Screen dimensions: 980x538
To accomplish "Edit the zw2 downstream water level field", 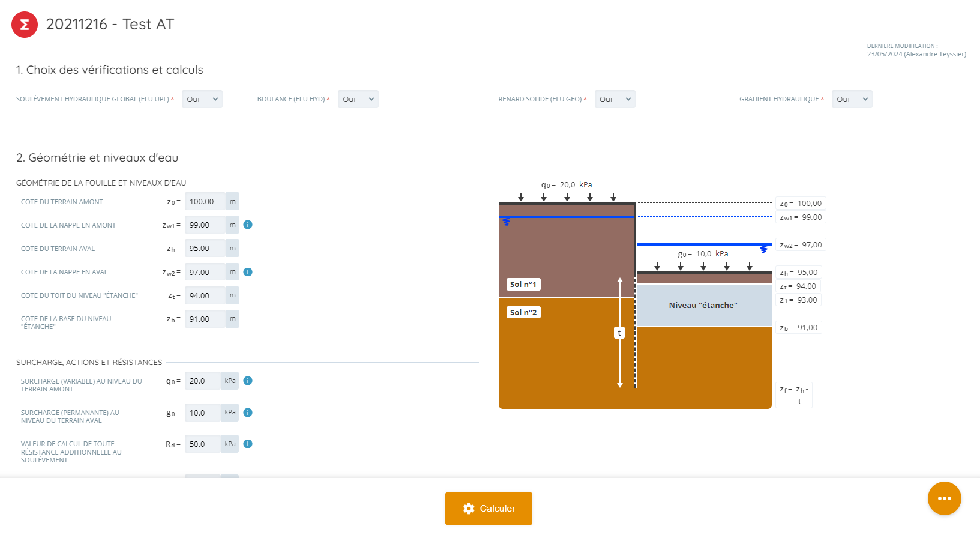I will pos(205,272).
